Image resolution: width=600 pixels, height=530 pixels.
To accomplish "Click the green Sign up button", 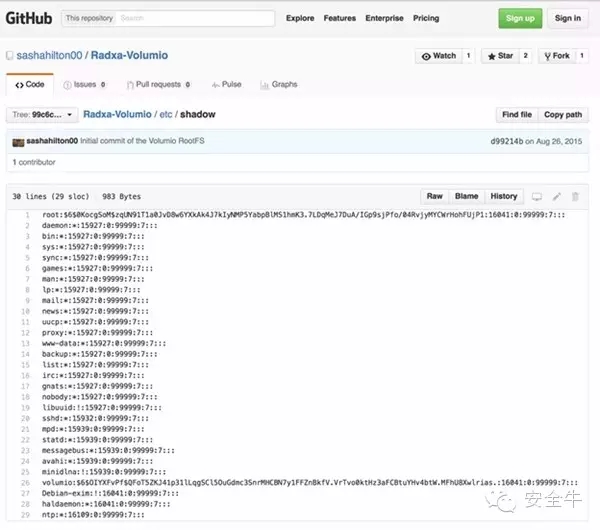I will pos(520,18).
